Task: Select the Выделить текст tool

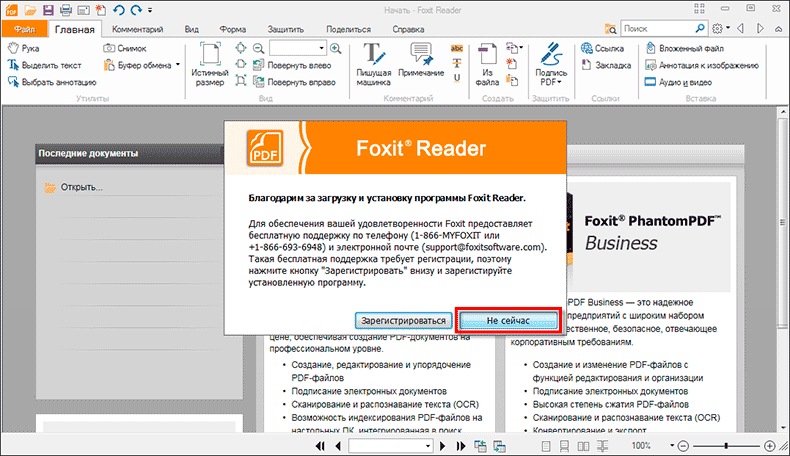Action: (44, 66)
